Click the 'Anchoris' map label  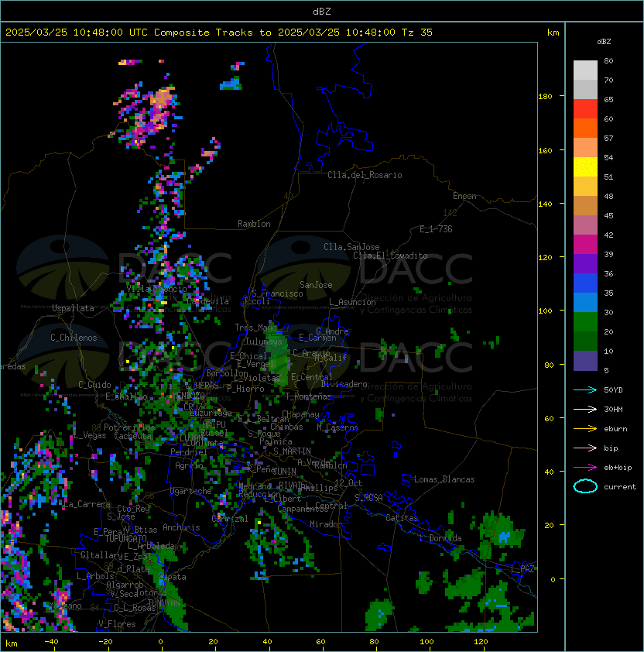pos(181,527)
